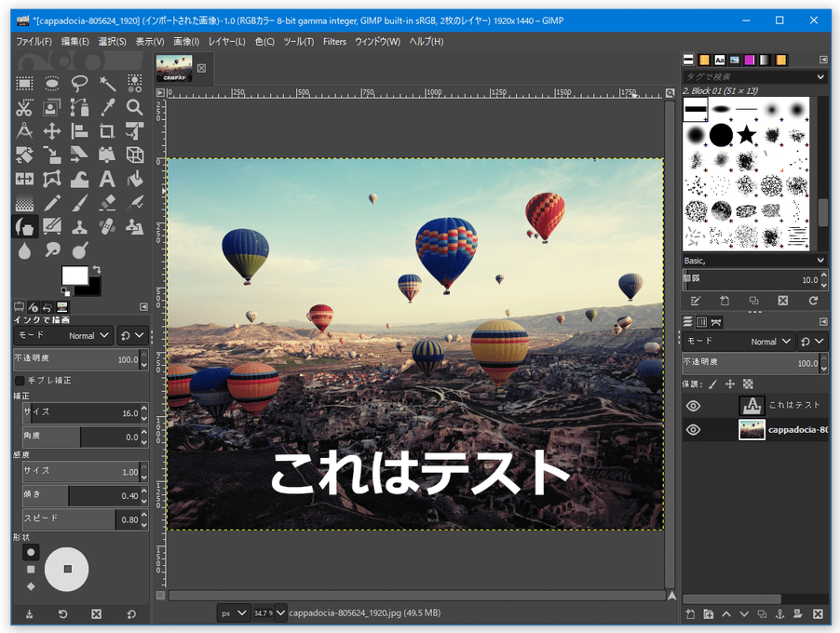The width and height of the screenshot is (840, 633).
Task: Open the Filters menu
Action: click(x=335, y=41)
